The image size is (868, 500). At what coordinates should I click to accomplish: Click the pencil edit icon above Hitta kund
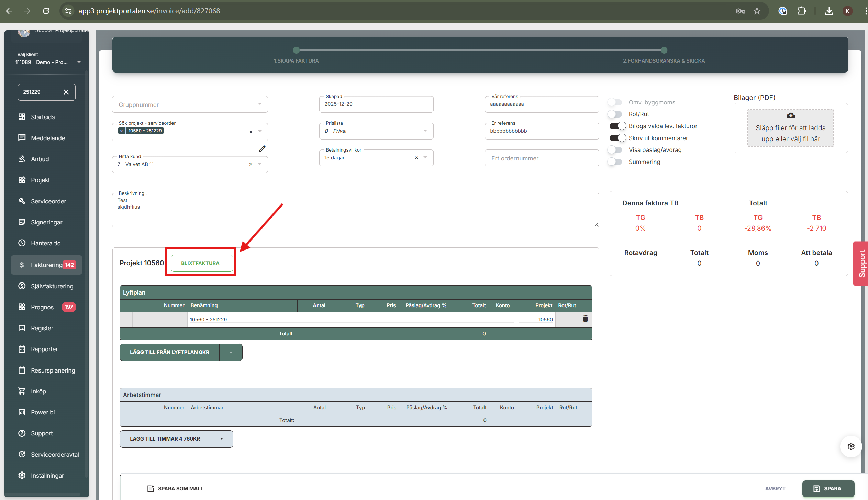click(262, 149)
